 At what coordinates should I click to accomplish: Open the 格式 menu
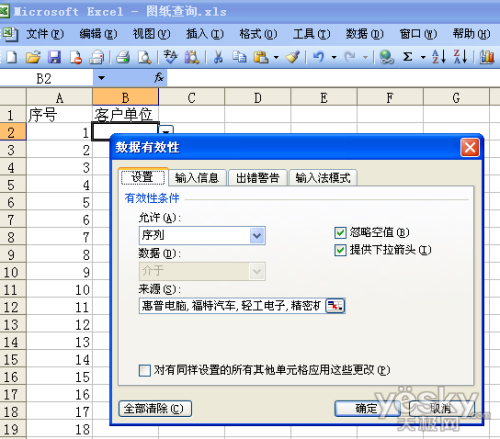(x=258, y=34)
